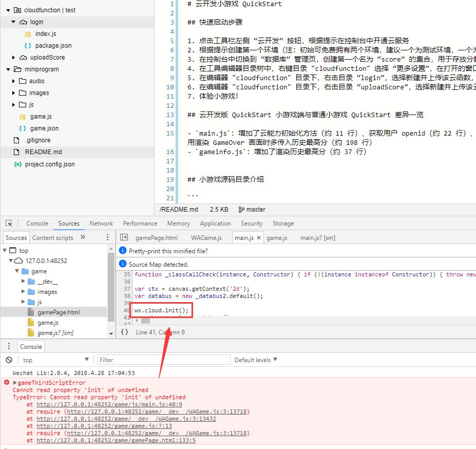The image size is (476, 449).
Task: Click the Pretty-print info icon
Action: (x=123, y=250)
